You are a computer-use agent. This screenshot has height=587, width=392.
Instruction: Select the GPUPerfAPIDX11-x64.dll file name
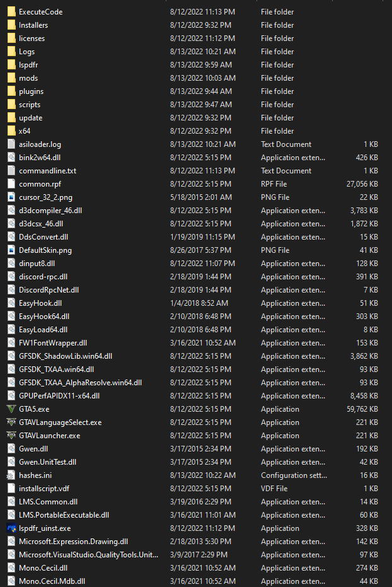[59, 396]
